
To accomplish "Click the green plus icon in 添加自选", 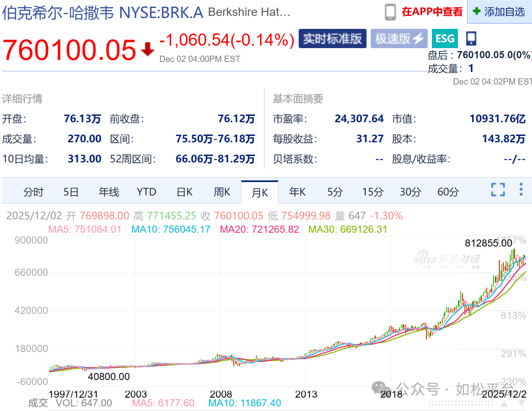I will [x=476, y=11].
